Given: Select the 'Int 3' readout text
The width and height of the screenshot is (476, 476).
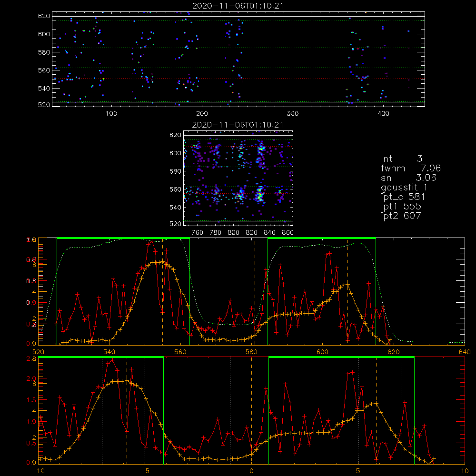Looking at the screenshot, I should click(401, 159).
